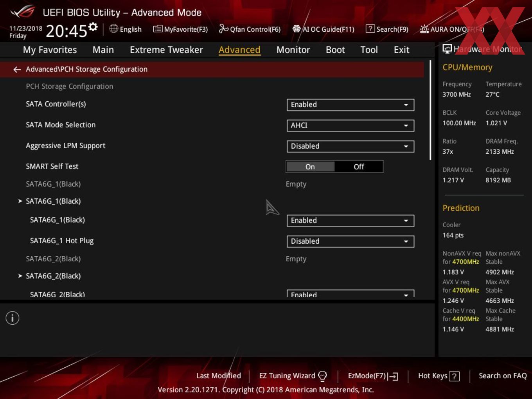Click the clock settings gear icon
Image resolution: width=532 pixels, height=399 pixels.
click(93, 27)
